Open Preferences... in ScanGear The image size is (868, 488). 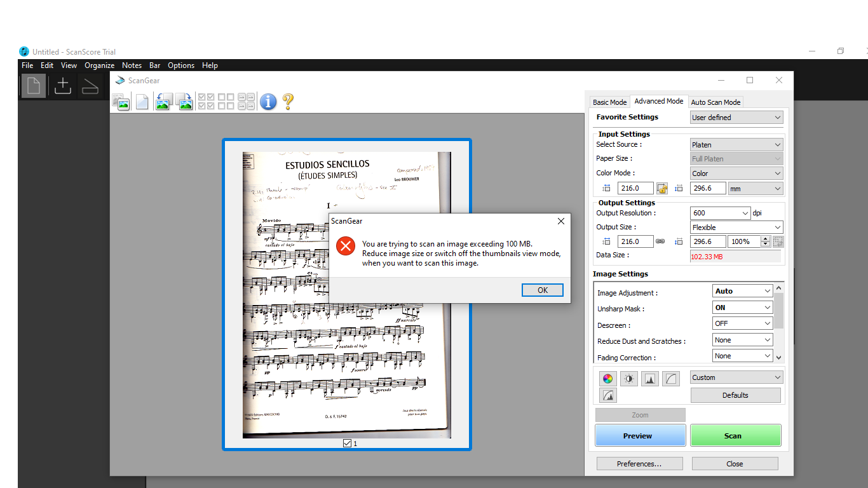click(x=639, y=464)
